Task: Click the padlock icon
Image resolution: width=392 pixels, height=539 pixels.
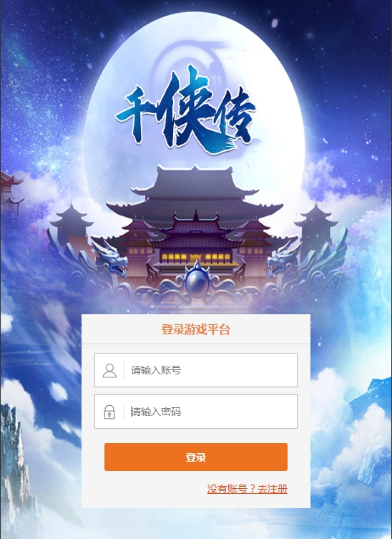Action: coord(109,412)
